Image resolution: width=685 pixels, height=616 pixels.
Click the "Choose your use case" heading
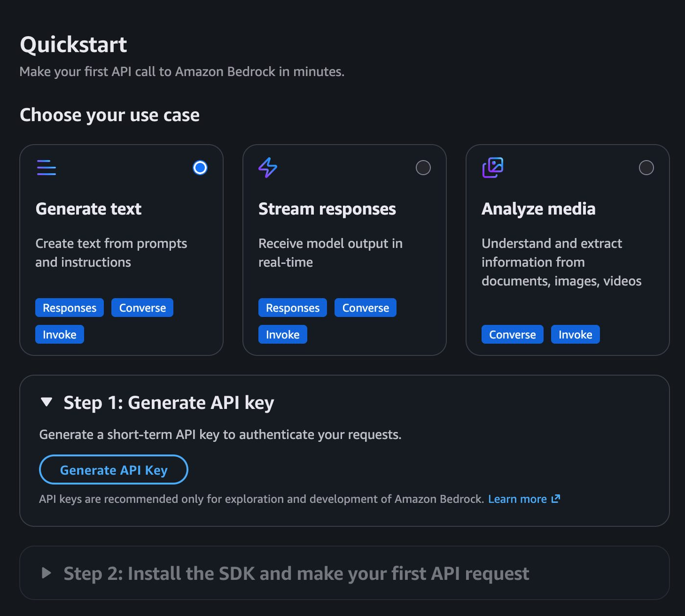coord(110,115)
